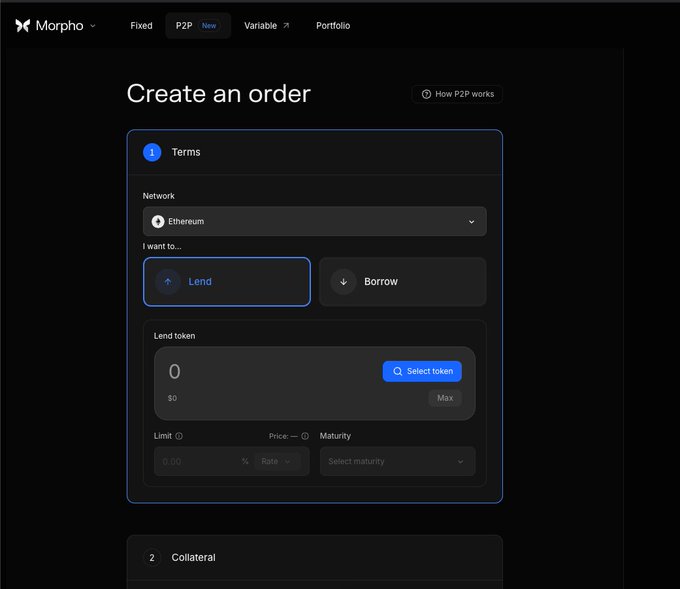Click the magnifier icon in Select token

pyautogui.click(x=398, y=371)
